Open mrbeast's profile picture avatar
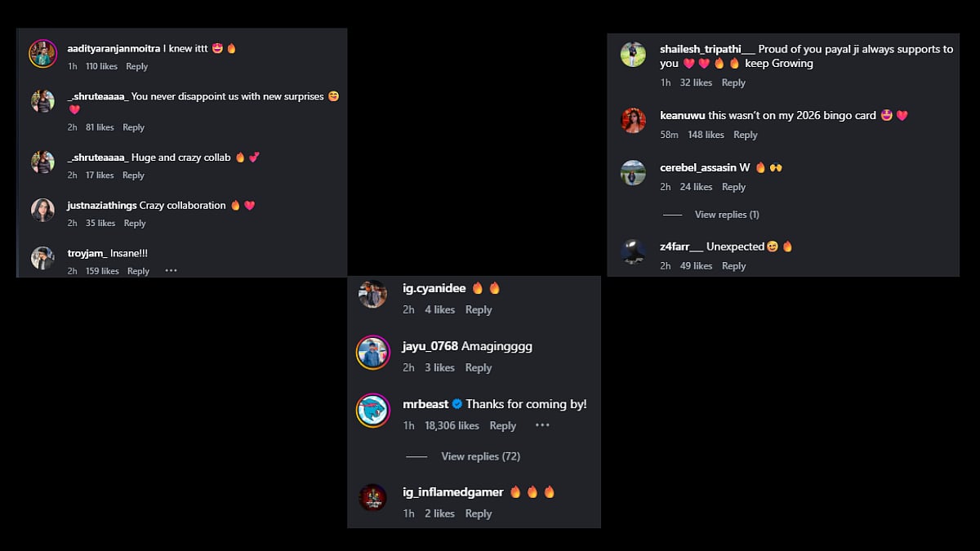 point(372,411)
